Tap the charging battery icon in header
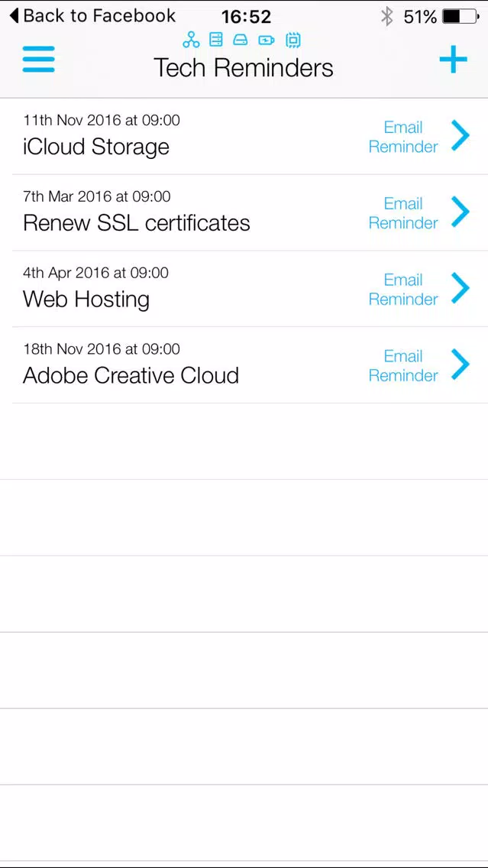The width and height of the screenshot is (488, 868). [266, 40]
